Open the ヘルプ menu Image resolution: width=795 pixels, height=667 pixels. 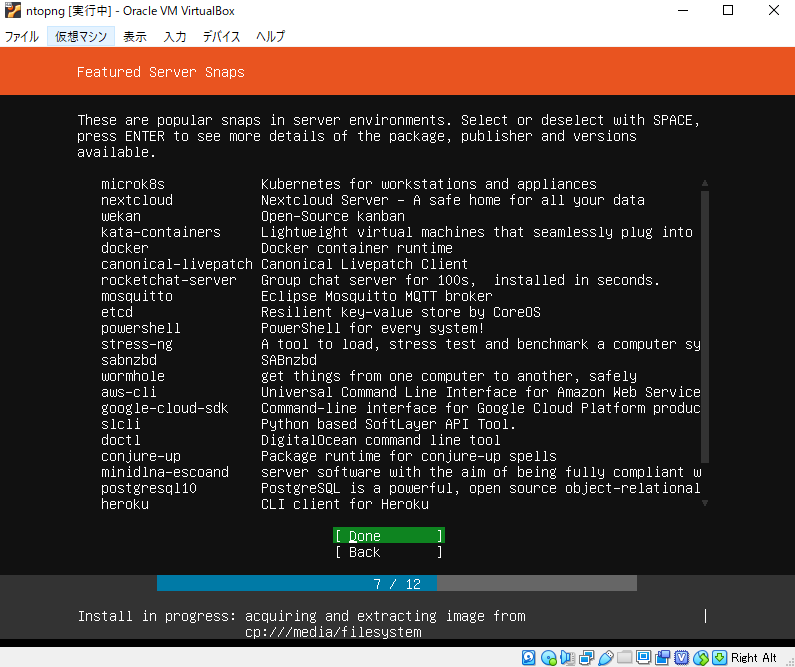270,36
